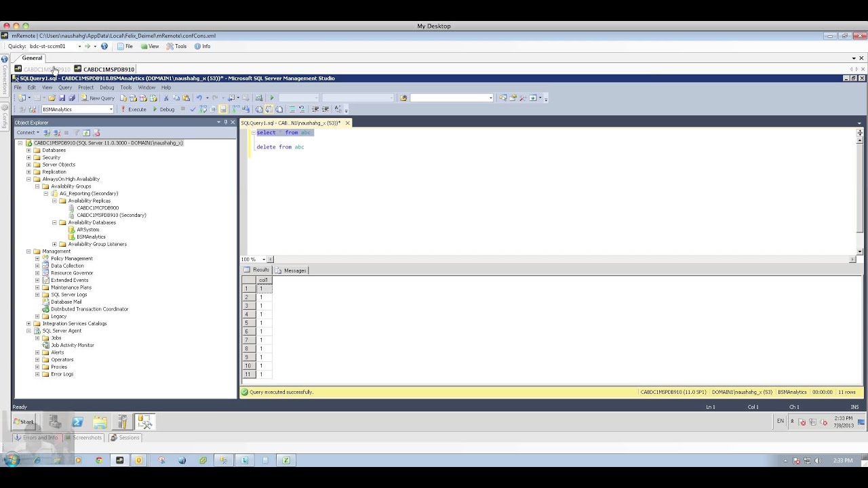This screenshot has height=488, width=868.
Task: Click the Object Explorer disconnect icon
Action: click(56, 132)
